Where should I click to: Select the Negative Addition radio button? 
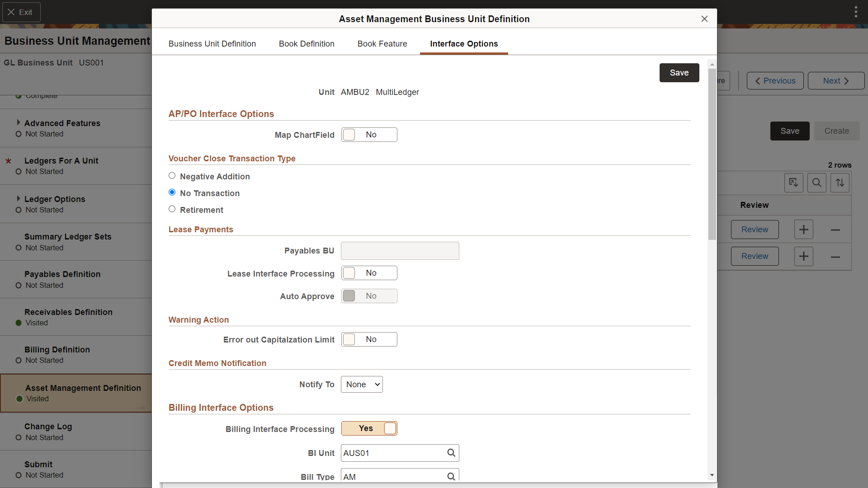172,175
